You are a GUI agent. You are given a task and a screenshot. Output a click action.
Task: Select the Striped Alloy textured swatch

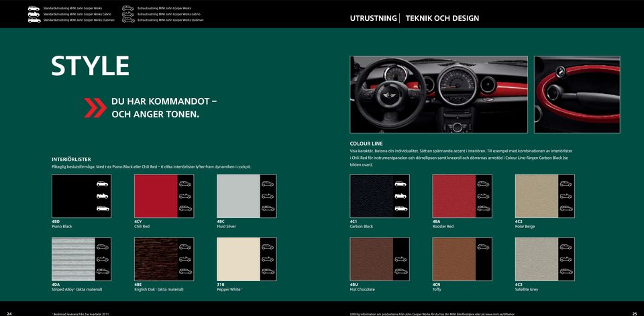point(81,259)
